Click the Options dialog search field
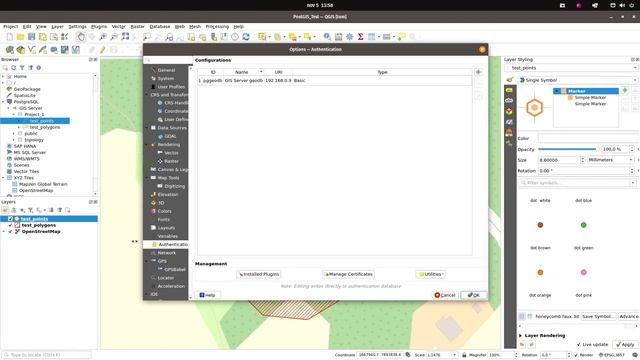This screenshot has width=640, height=360. [168, 60]
